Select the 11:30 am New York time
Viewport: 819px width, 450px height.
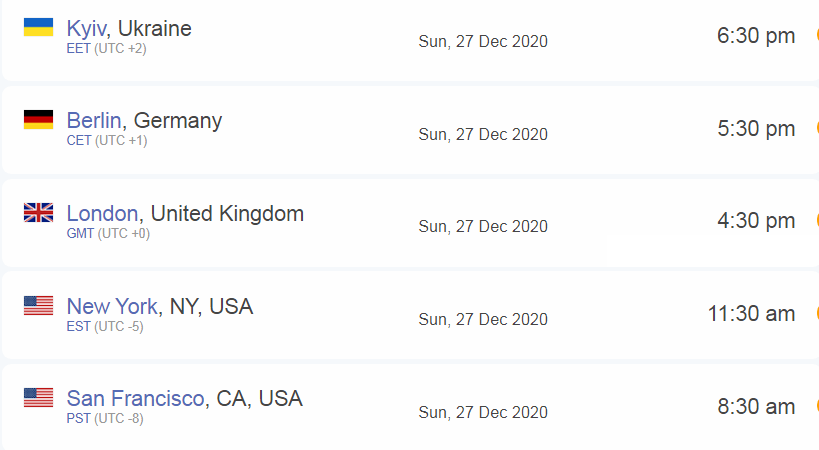pyautogui.click(x=751, y=314)
